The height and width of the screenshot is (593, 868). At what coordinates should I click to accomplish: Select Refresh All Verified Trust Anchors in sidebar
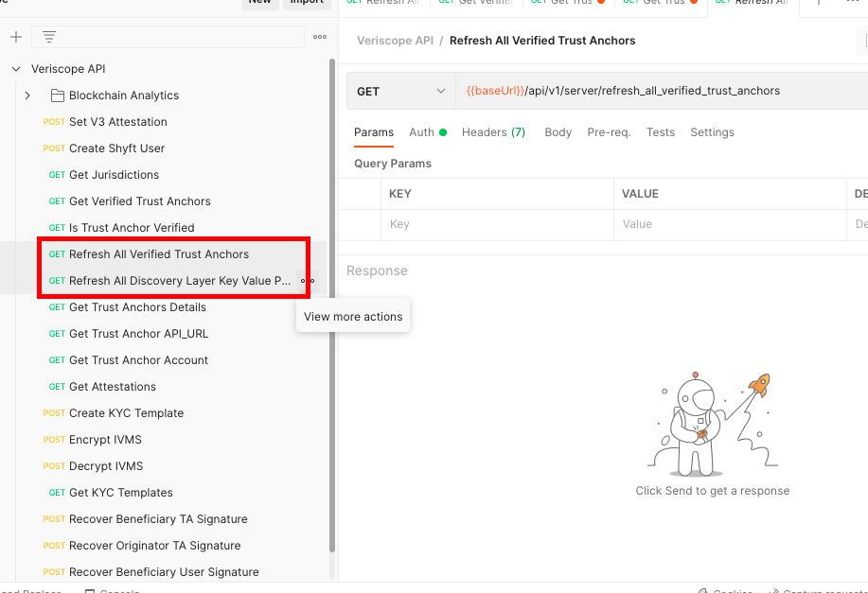159,255
